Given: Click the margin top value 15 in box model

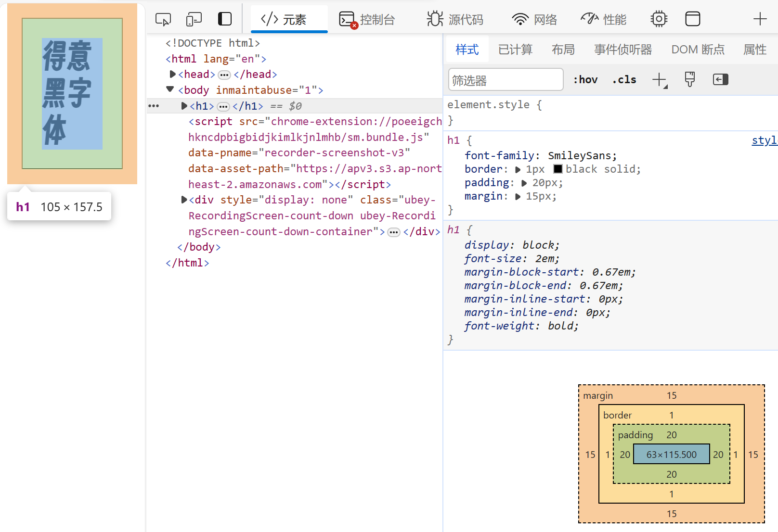Looking at the screenshot, I should tap(672, 395).
